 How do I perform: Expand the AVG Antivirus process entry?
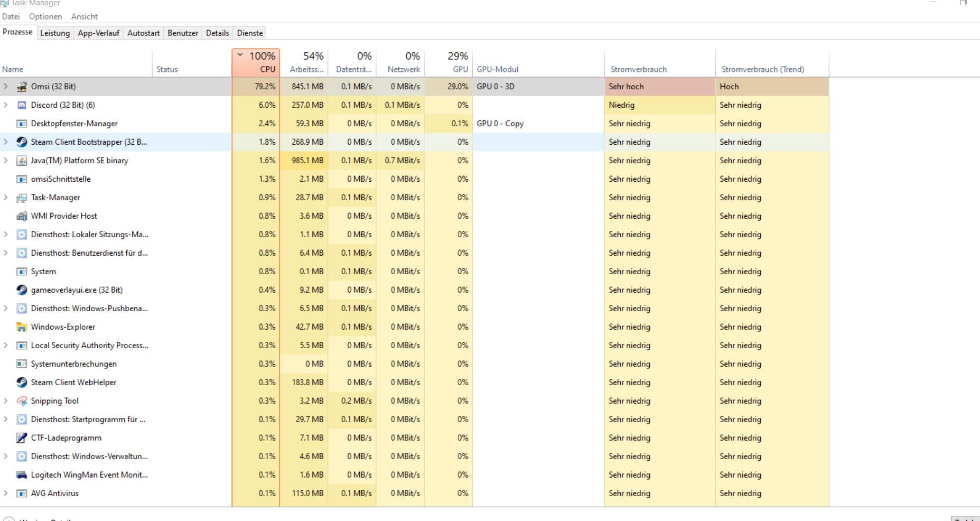[6, 494]
